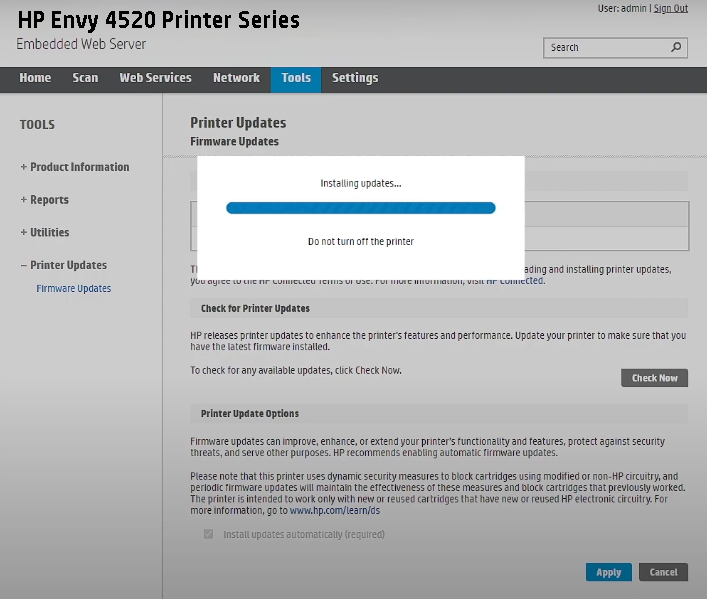Open the HP Connected link
Screen dimensions: 707x599
click(514, 281)
